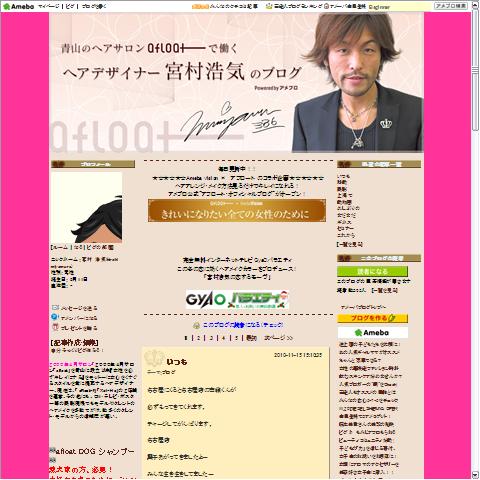Open the 次ページ >> next page link
The height and width of the screenshot is (480, 480).
point(278,338)
